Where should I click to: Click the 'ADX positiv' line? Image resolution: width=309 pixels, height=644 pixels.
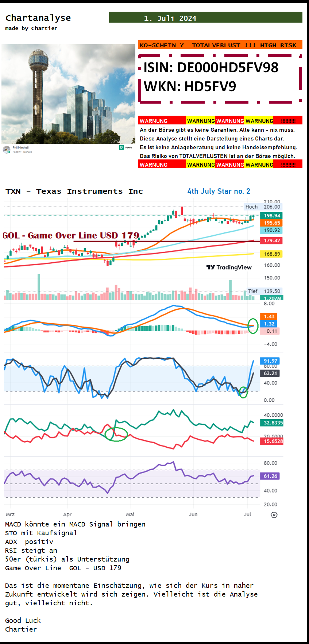pyautogui.click(x=29, y=542)
